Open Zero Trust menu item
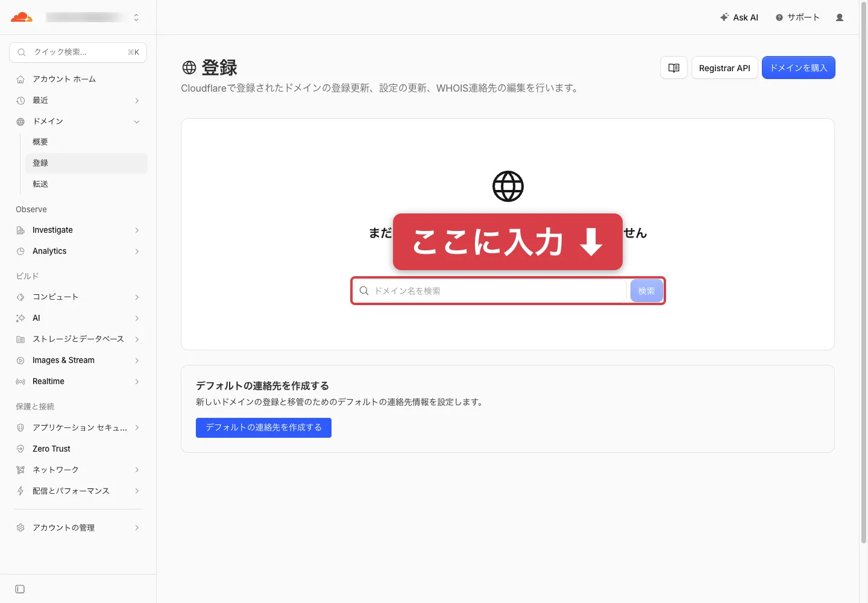 (78, 449)
